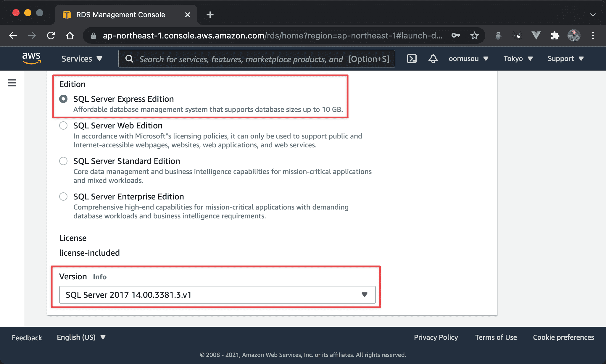Screen dimensions: 606x364
Task: Click the license-included text
Action: click(89, 253)
